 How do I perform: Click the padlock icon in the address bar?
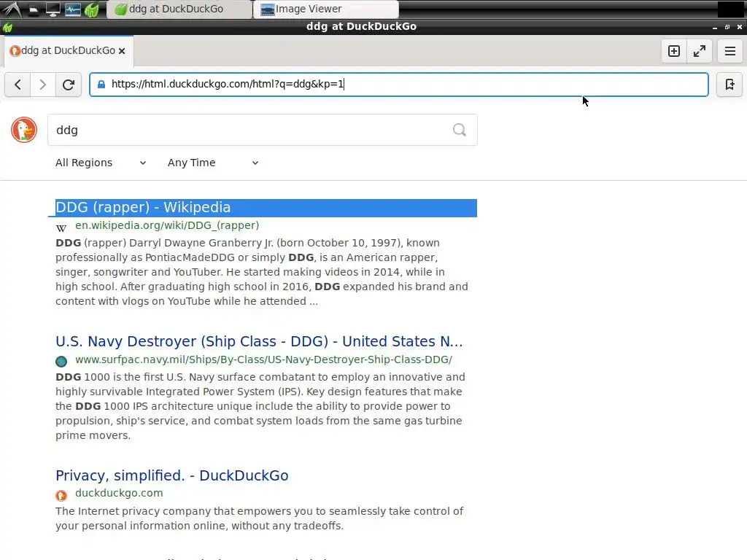[101, 85]
